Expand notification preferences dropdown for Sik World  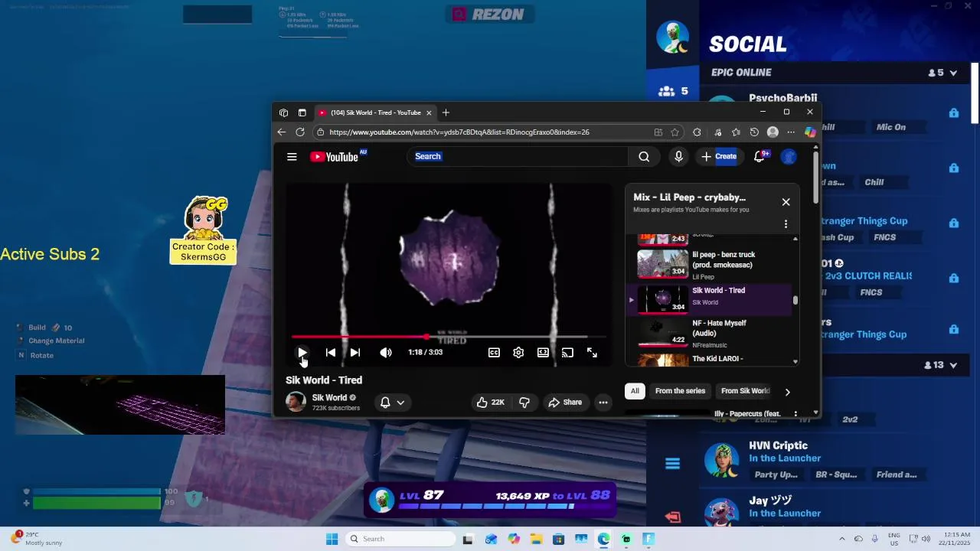392,402
